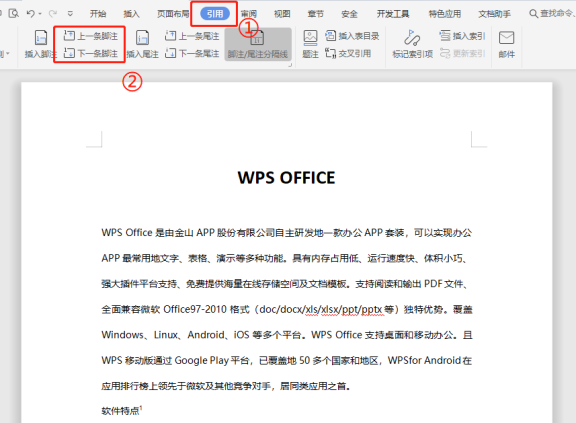Go to previous footnote (上一条脚注)

pos(90,36)
